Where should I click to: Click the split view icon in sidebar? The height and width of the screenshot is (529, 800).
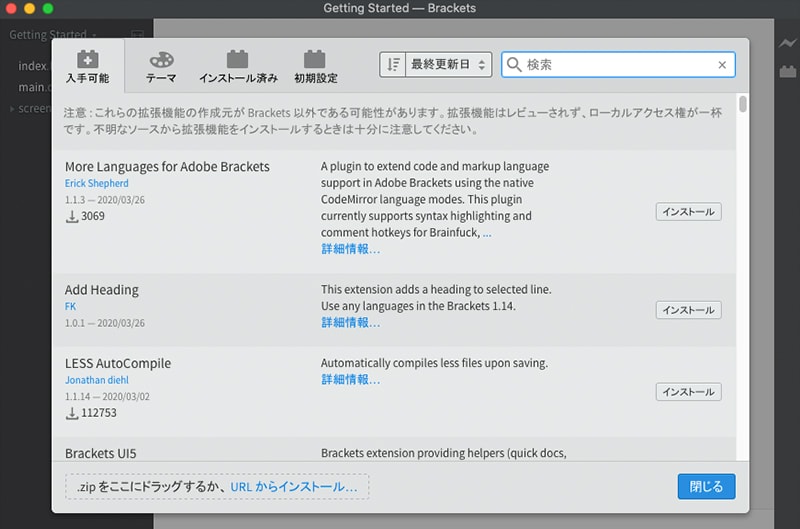137,34
